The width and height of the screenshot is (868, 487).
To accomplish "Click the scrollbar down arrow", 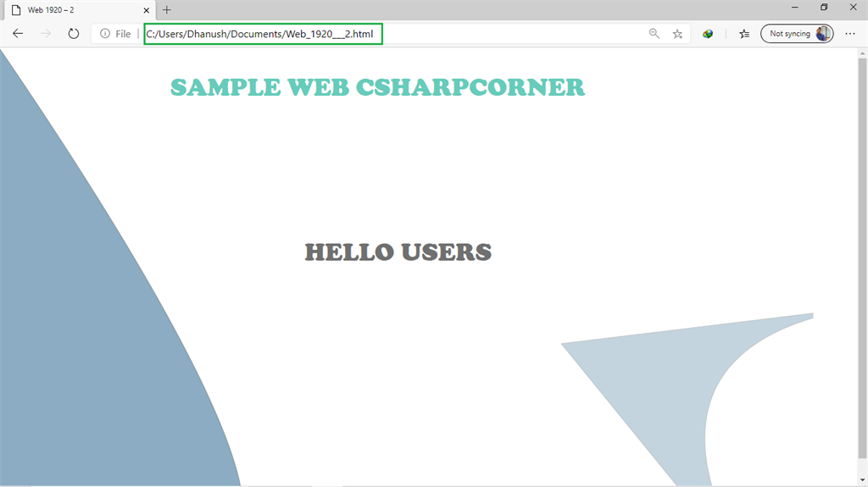I will click(862, 480).
